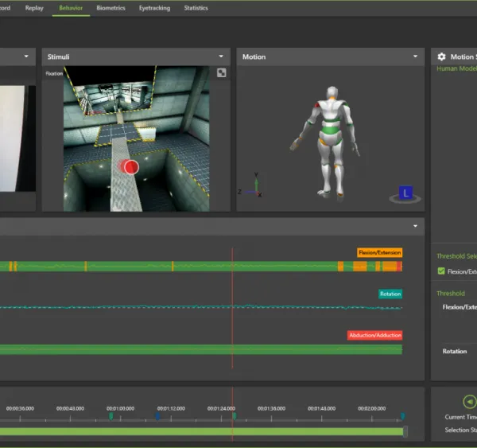Screen dimensions: 477x448
Task: Click the blue L view cube
Action: click(x=405, y=193)
